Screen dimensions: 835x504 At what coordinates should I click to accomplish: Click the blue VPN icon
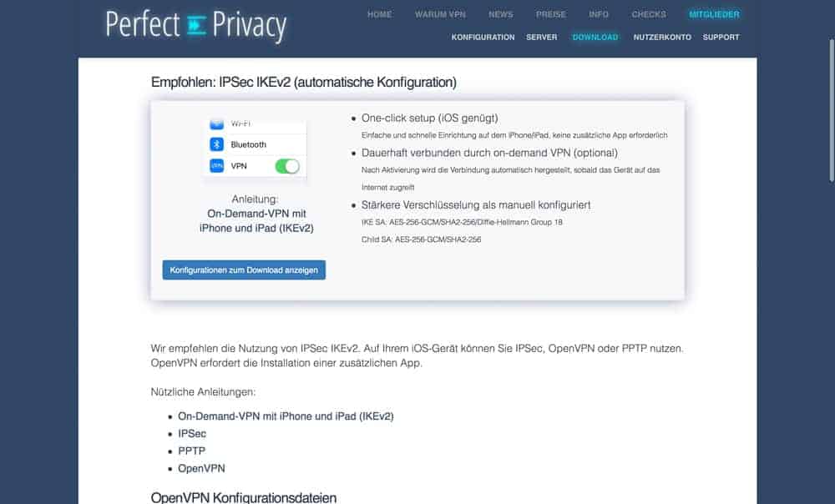click(217, 165)
